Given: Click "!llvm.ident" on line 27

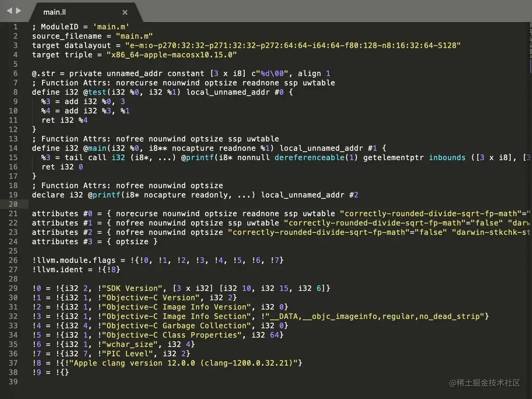Looking at the screenshot, I should coord(58,269).
